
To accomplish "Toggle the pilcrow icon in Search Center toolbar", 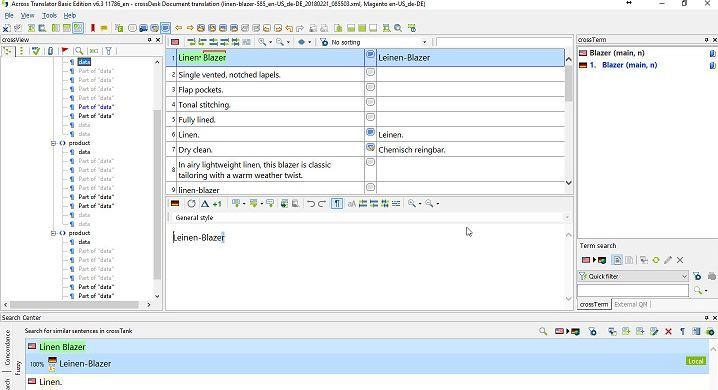I will (x=682, y=331).
